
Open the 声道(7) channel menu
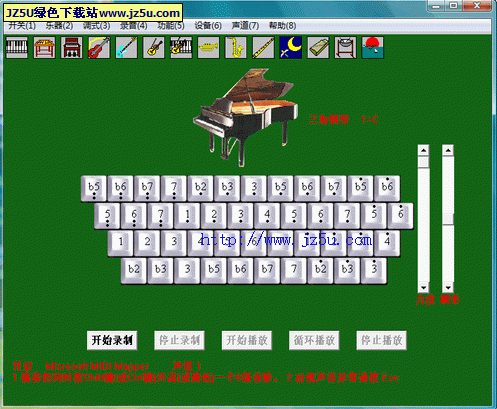[x=245, y=26]
